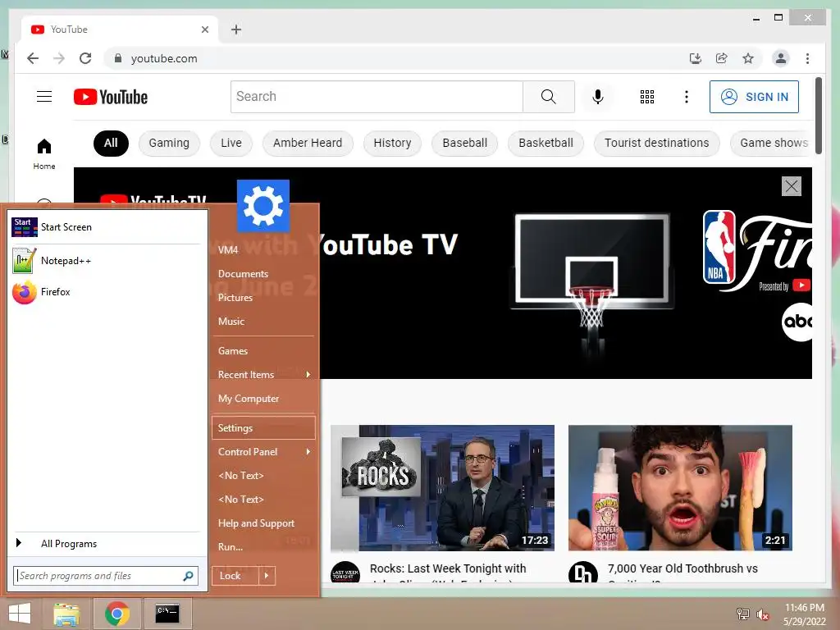
Task: Go to Home in YouTube sidebar
Action: [44, 154]
